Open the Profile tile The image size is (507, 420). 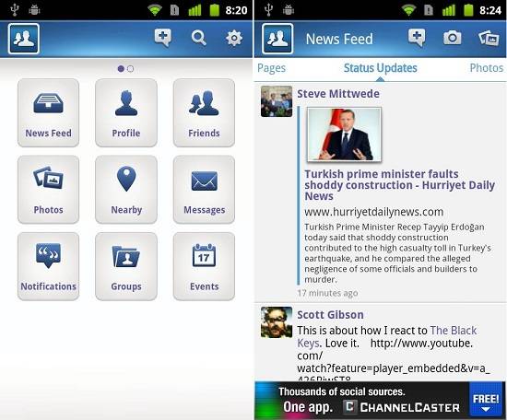coord(126,112)
